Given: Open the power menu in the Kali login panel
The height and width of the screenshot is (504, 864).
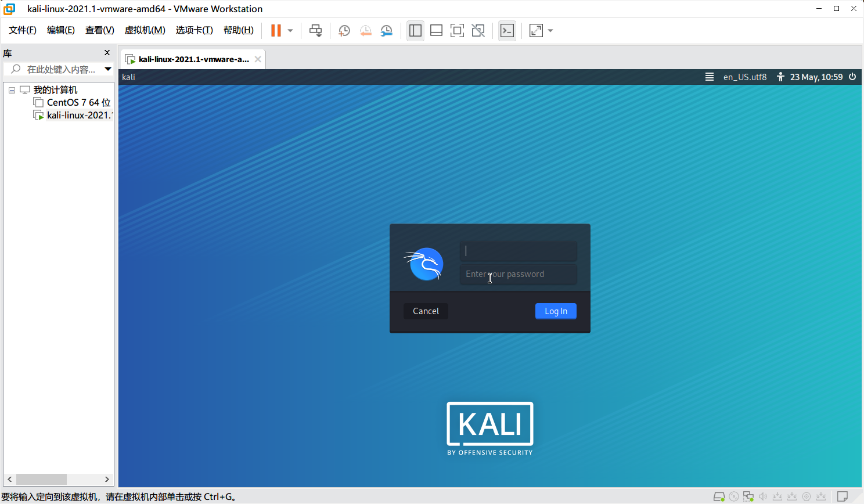Looking at the screenshot, I should pyautogui.click(x=852, y=77).
